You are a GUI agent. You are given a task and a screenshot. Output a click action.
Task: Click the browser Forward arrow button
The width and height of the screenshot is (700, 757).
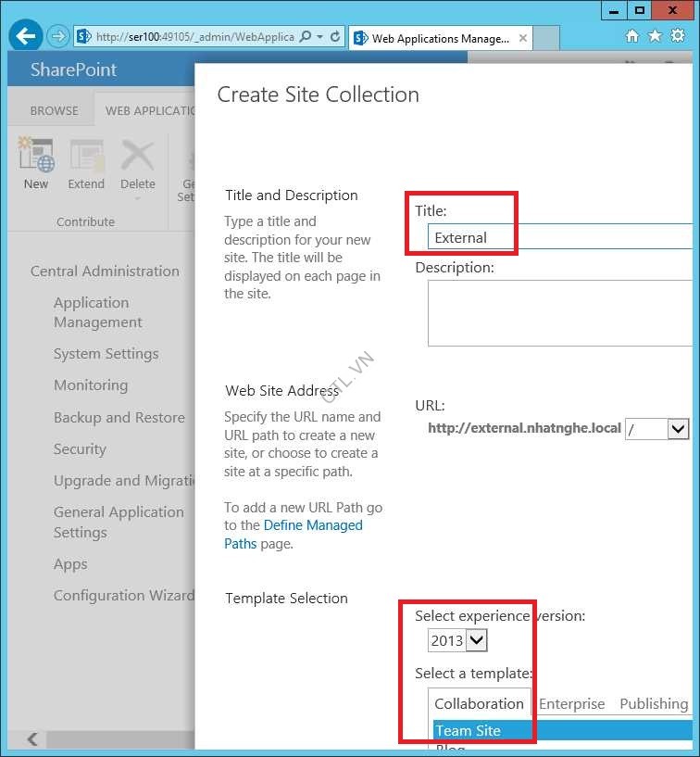[58, 37]
